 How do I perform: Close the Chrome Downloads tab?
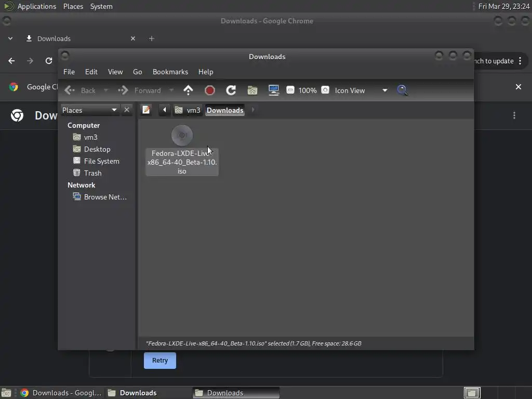click(x=133, y=38)
